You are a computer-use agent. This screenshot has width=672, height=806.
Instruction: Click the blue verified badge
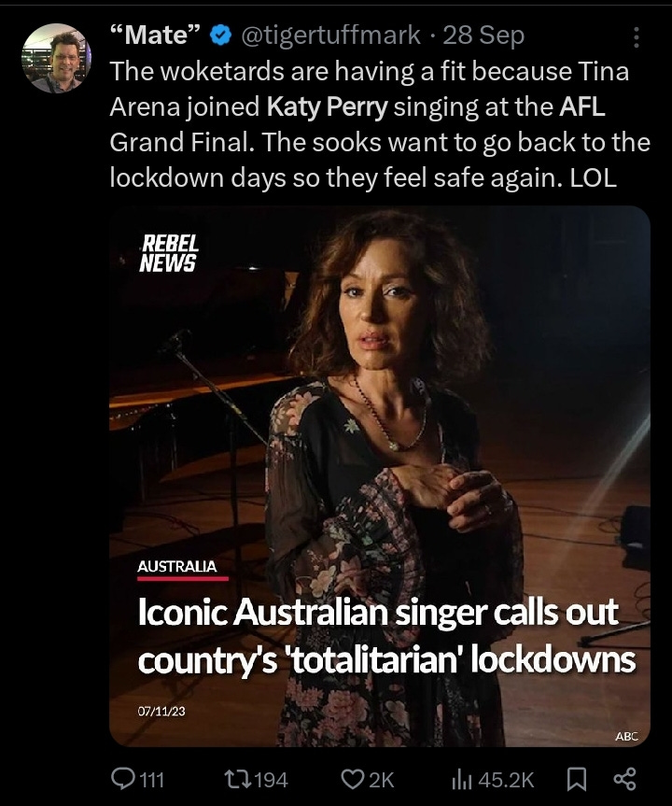(x=220, y=35)
